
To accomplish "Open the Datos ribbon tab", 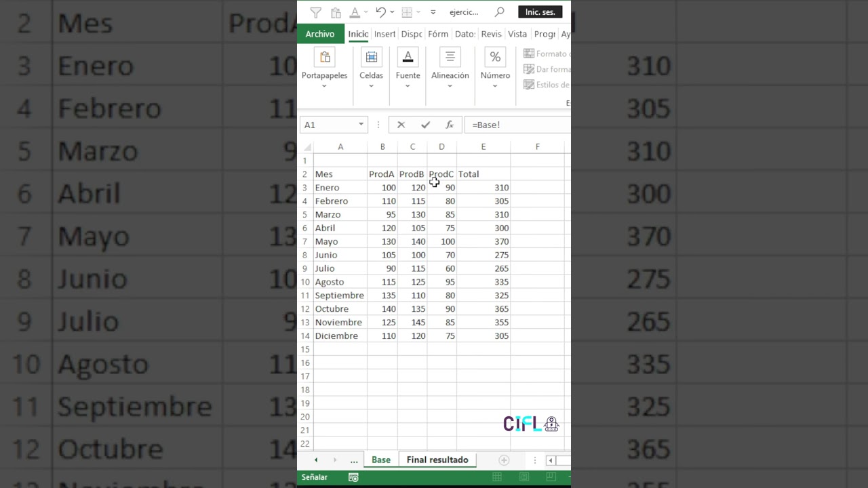I will click(x=465, y=34).
